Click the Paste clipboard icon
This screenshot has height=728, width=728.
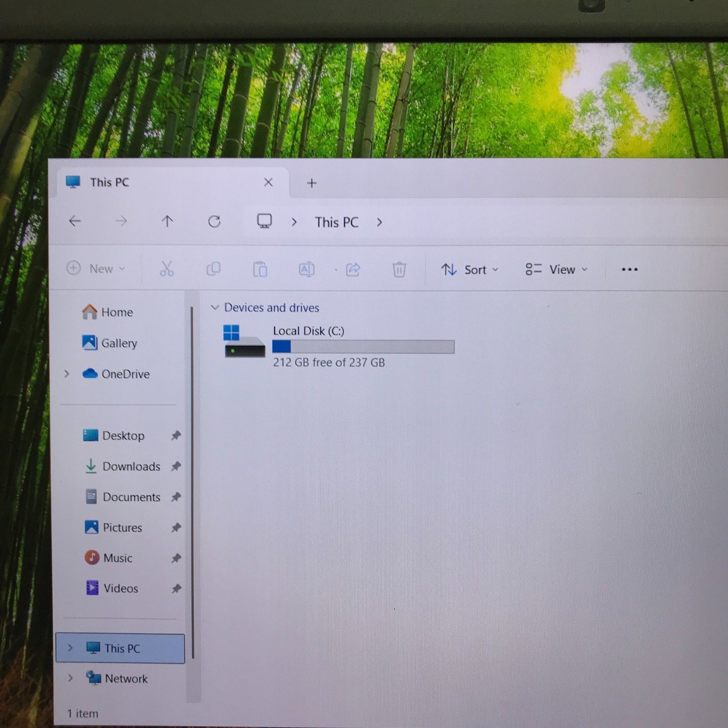[260, 269]
